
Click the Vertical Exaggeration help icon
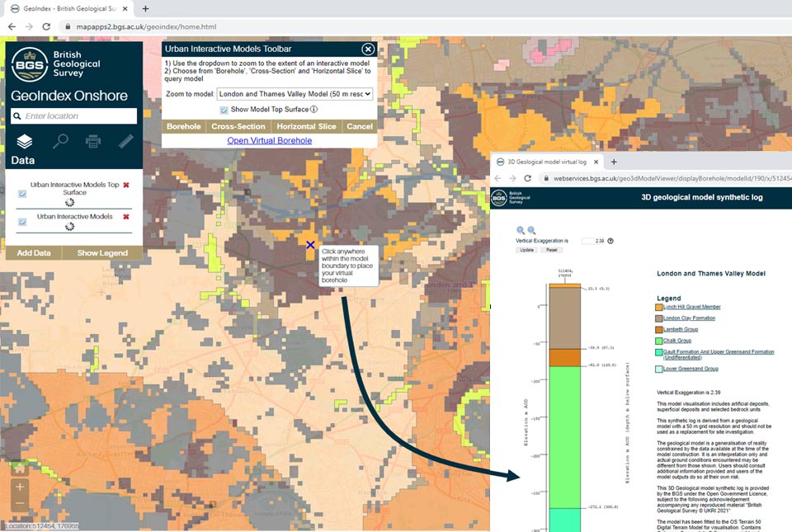pos(610,241)
